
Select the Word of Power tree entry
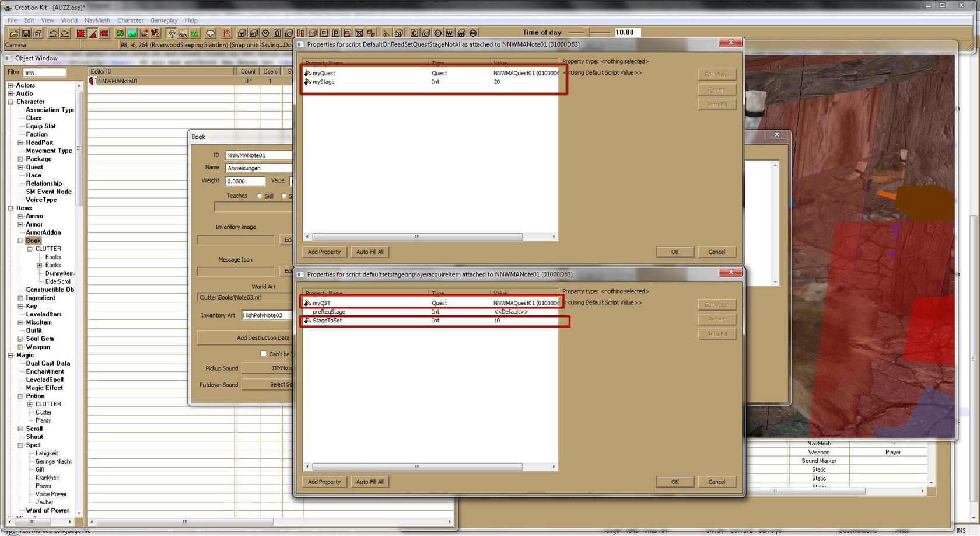click(47, 510)
